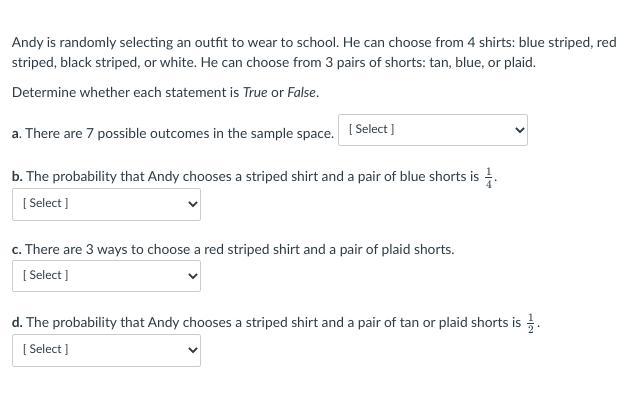629x407 pixels.
Task: Click the statement about blue shorts probability
Action: (250, 177)
